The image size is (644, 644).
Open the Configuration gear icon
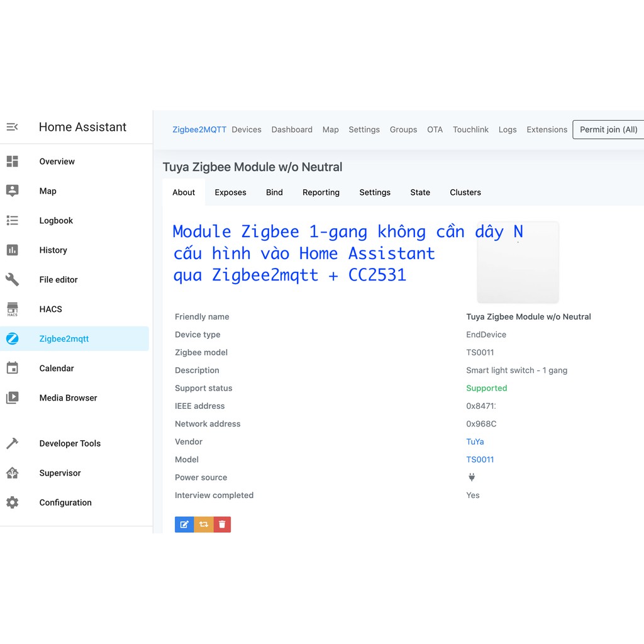click(13, 502)
